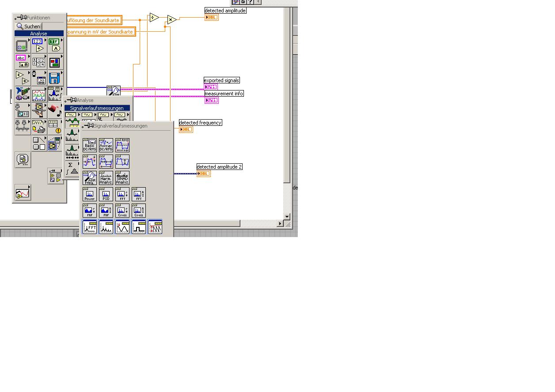Open the Waveform subpalette icon

click(x=38, y=94)
